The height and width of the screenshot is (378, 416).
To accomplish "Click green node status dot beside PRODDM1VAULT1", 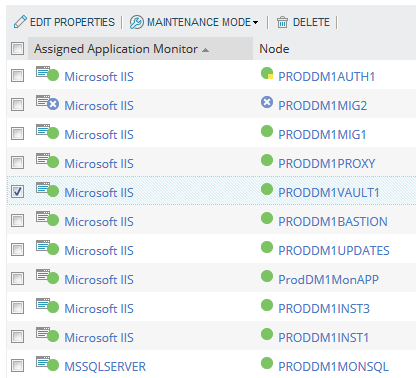I will pos(267,189).
